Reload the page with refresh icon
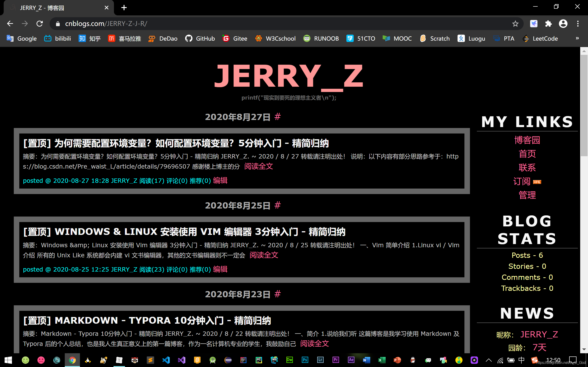 click(x=40, y=24)
